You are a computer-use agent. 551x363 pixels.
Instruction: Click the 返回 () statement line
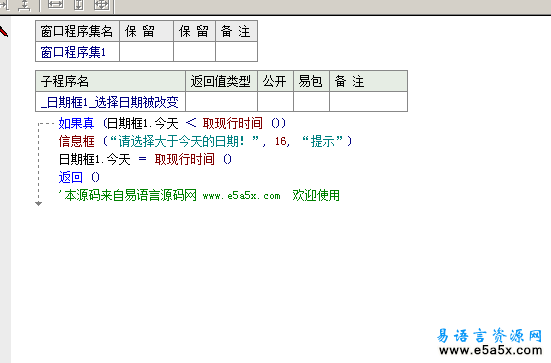[x=79, y=177]
